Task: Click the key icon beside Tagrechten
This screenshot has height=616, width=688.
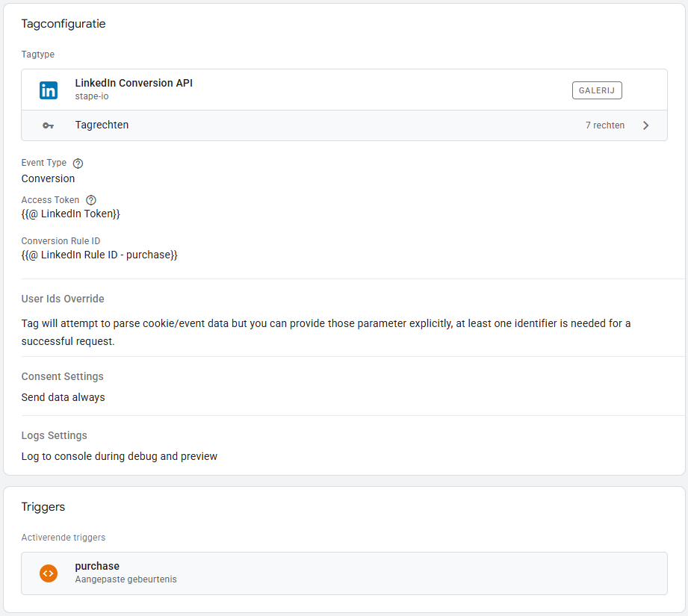Action: pyautogui.click(x=49, y=125)
